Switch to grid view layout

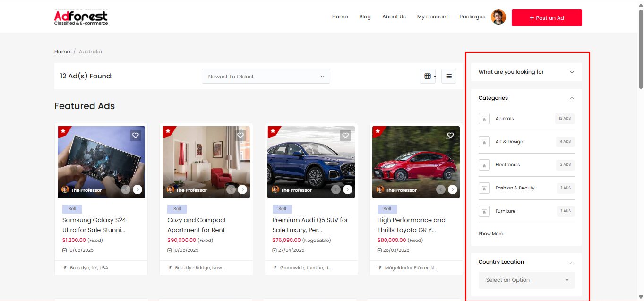point(428,76)
